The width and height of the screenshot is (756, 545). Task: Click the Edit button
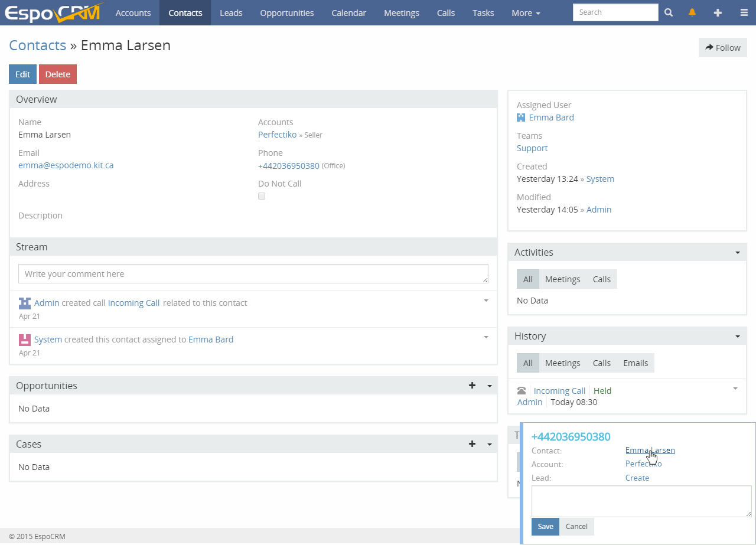point(22,74)
